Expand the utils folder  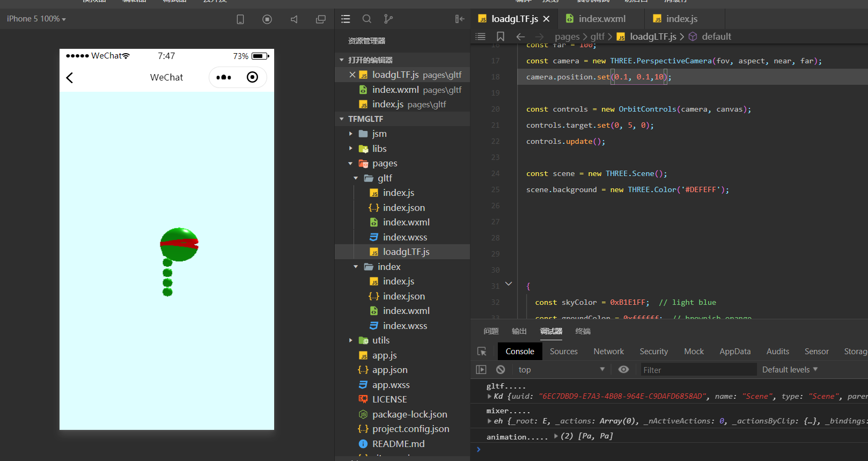[351, 340]
